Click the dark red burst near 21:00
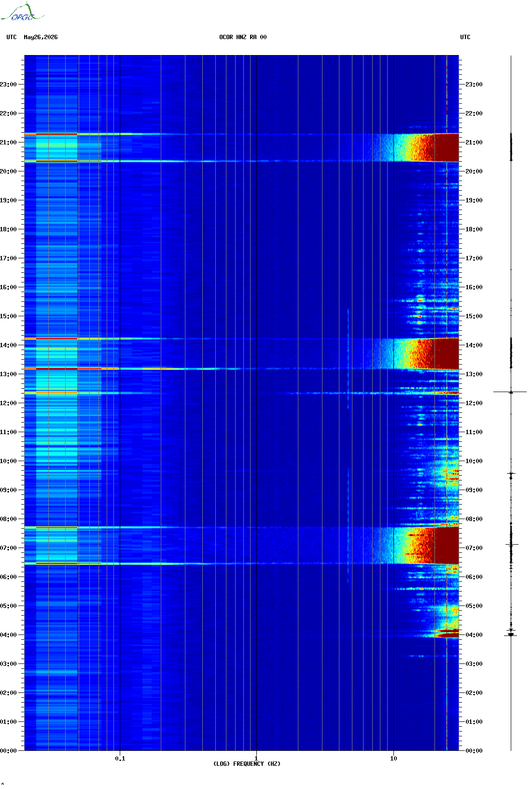Image resolution: width=532 pixels, height=789 pixels. 447,147
